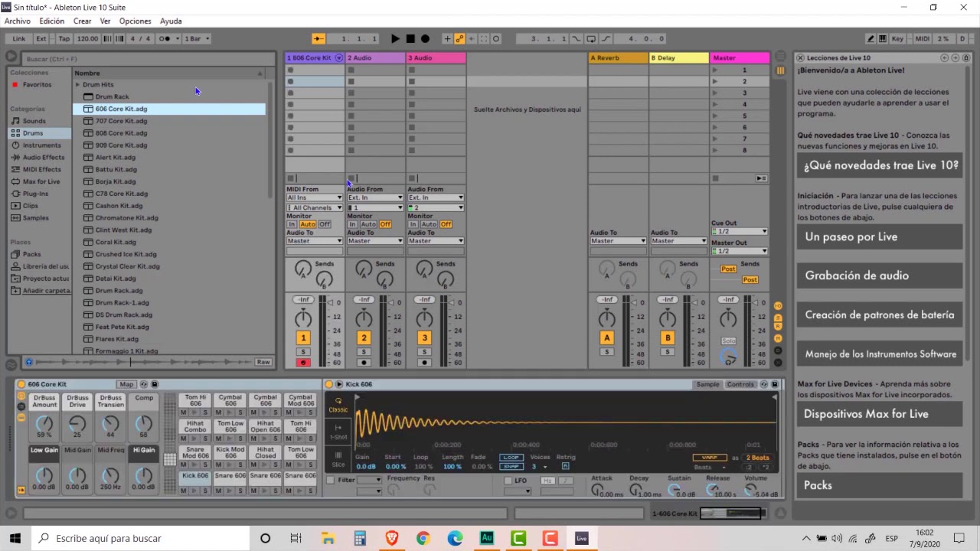The height and width of the screenshot is (551, 980).
Task: Click the Master Solo cue button
Action: click(x=728, y=341)
